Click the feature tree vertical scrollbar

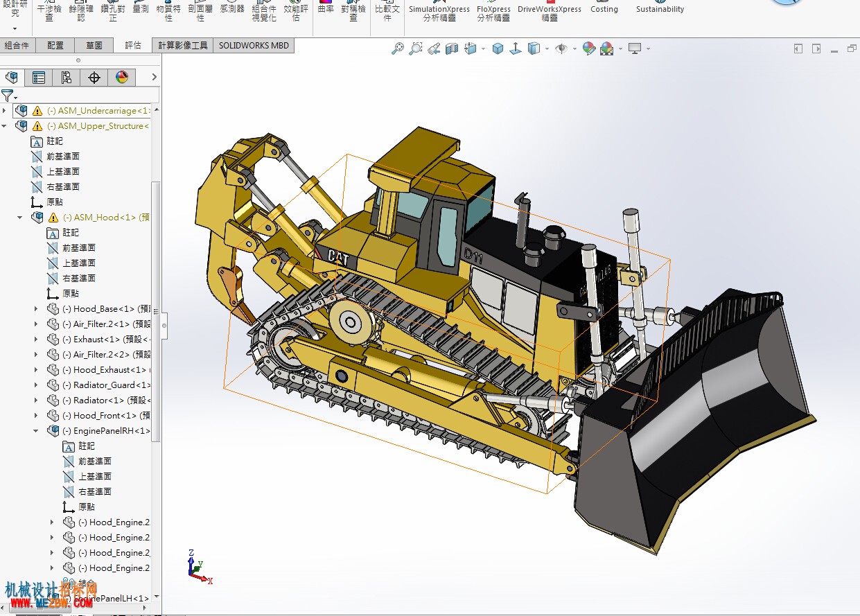(156, 312)
